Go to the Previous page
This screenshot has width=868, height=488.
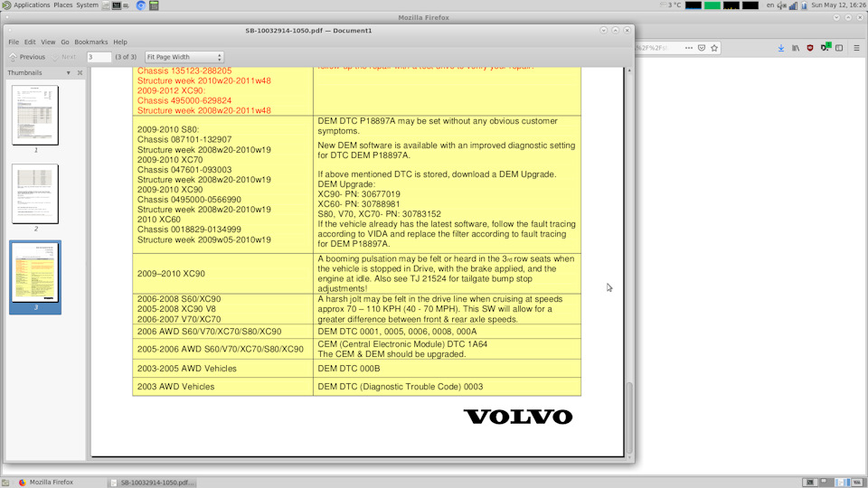(x=27, y=57)
